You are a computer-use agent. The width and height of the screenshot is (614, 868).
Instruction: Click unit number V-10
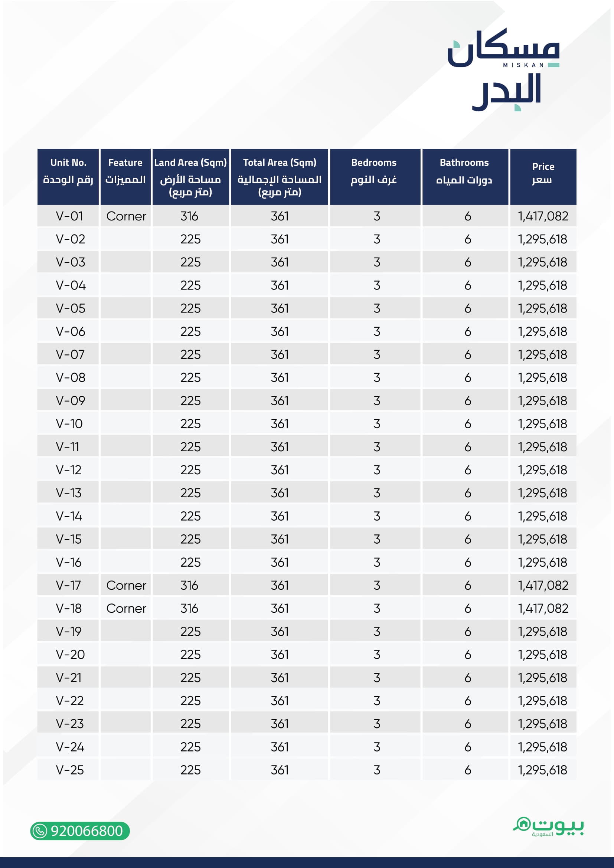(x=69, y=424)
